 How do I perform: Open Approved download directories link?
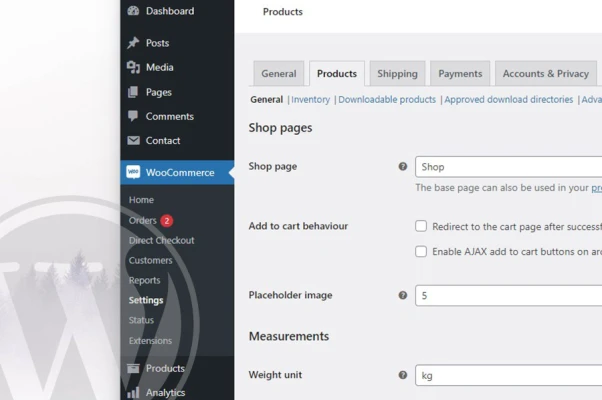509,99
